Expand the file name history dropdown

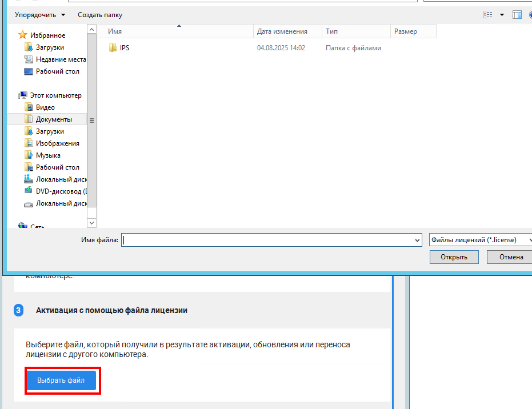click(417, 240)
